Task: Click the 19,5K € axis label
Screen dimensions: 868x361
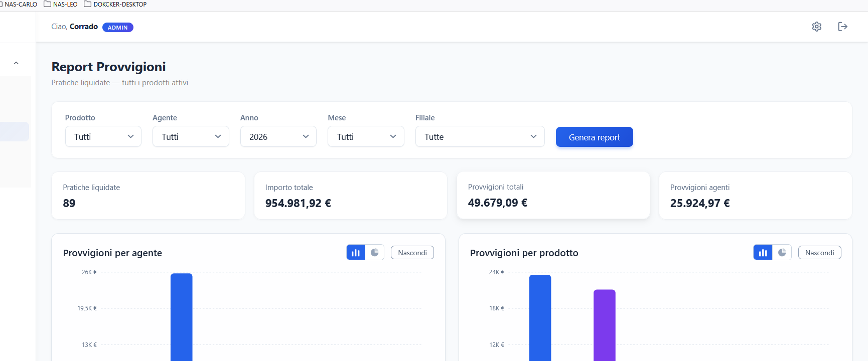Action: pos(87,308)
